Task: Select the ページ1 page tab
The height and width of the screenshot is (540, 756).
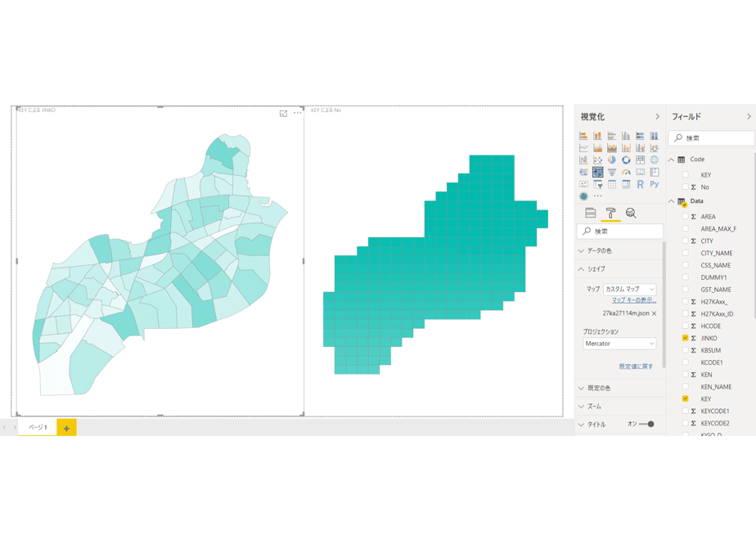Action: point(38,427)
